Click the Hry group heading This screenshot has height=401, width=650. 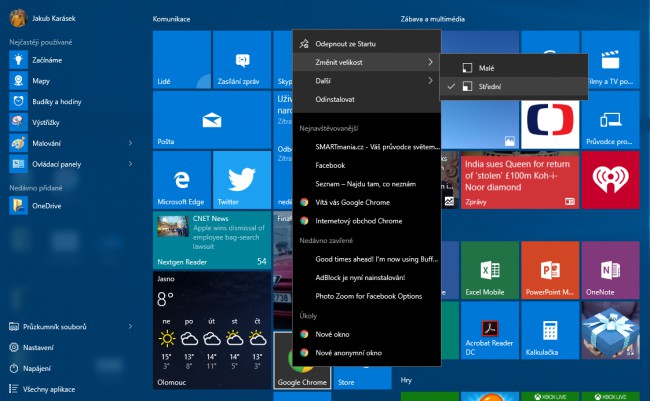coord(406,380)
